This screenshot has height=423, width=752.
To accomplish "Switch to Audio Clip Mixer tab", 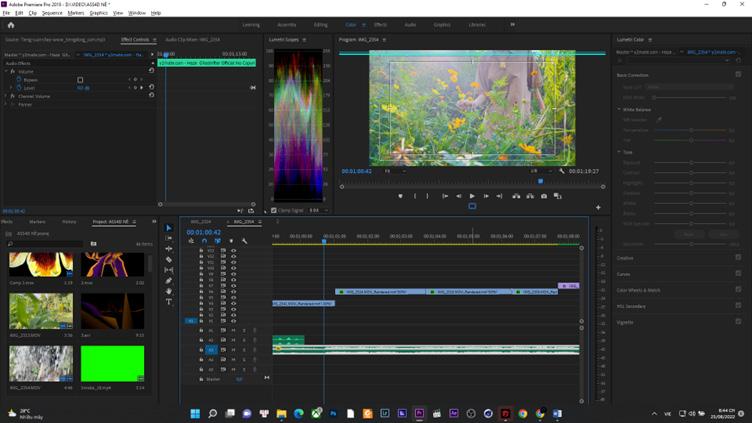I will coord(192,39).
